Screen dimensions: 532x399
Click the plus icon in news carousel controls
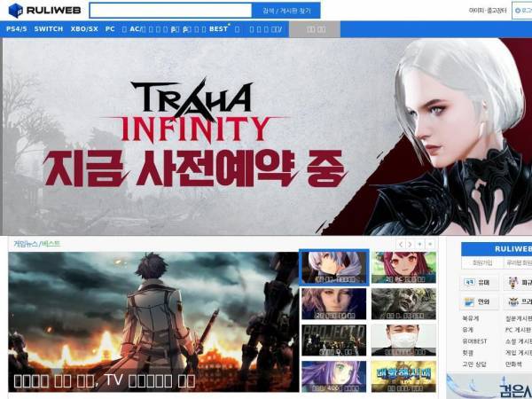(420, 245)
